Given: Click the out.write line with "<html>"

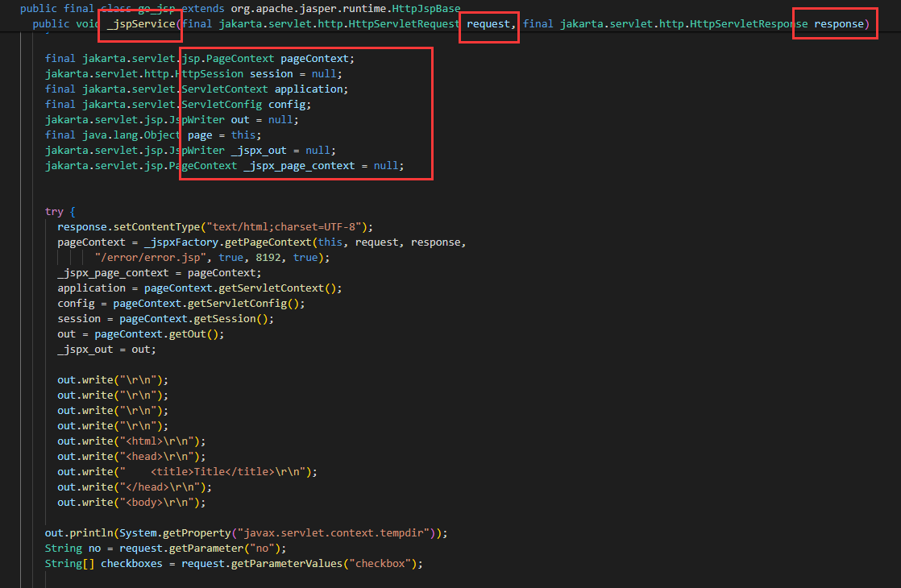Looking at the screenshot, I should (131, 441).
